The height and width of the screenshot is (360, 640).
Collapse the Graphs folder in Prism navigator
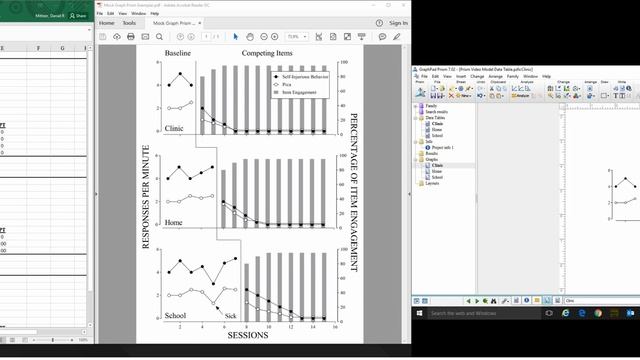coord(416,159)
